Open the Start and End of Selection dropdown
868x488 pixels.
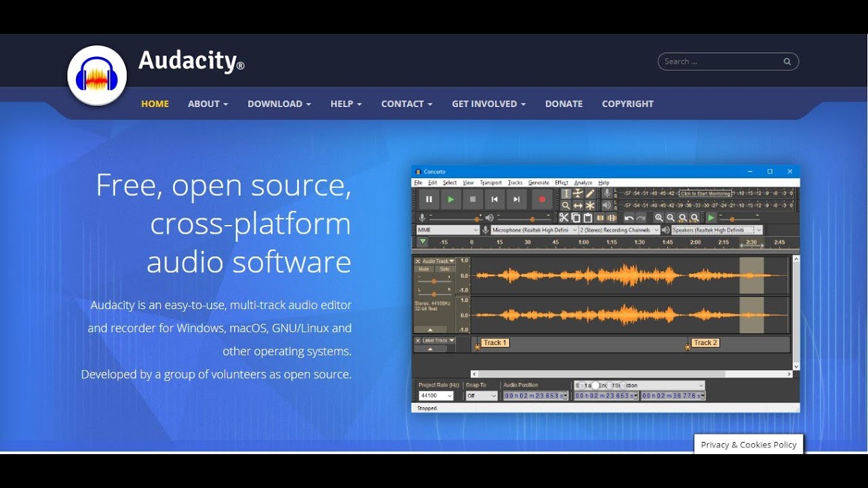pos(639,385)
